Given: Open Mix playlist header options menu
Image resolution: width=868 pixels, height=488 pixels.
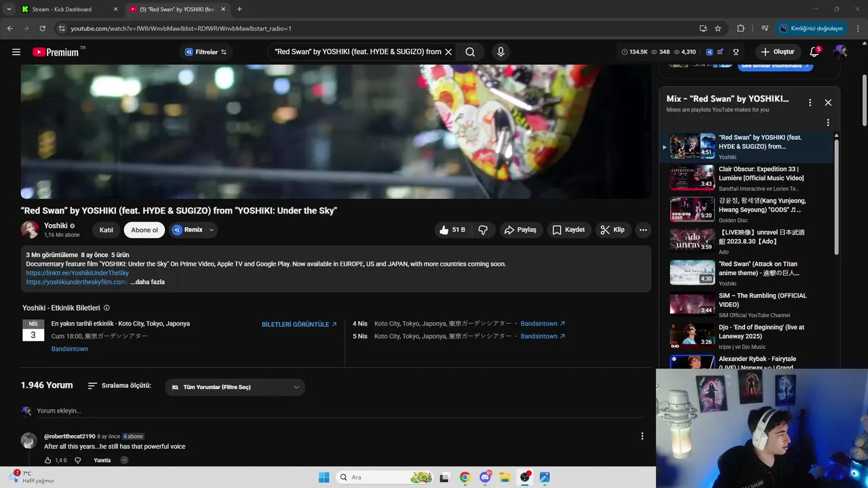Looking at the screenshot, I should click(810, 102).
